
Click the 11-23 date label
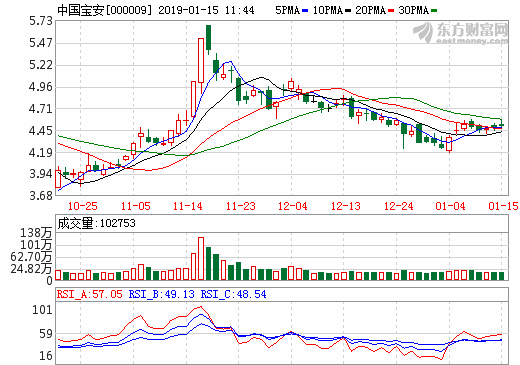pos(240,206)
